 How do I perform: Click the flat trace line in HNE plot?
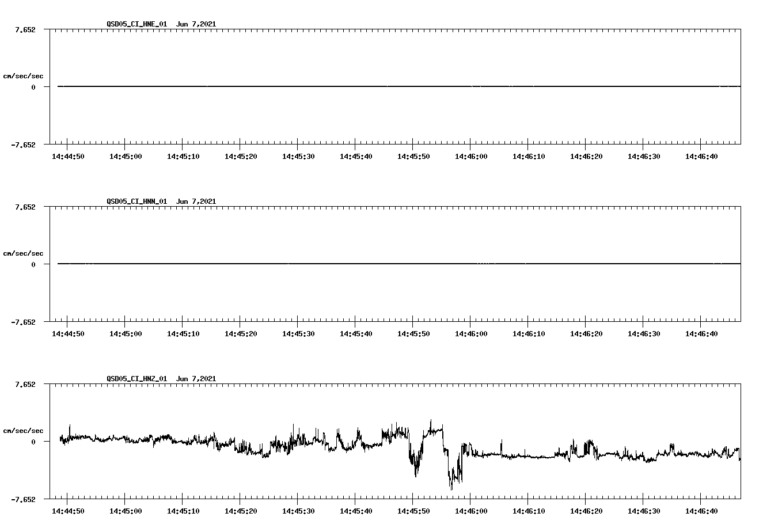pyautogui.click(x=399, y=86)
